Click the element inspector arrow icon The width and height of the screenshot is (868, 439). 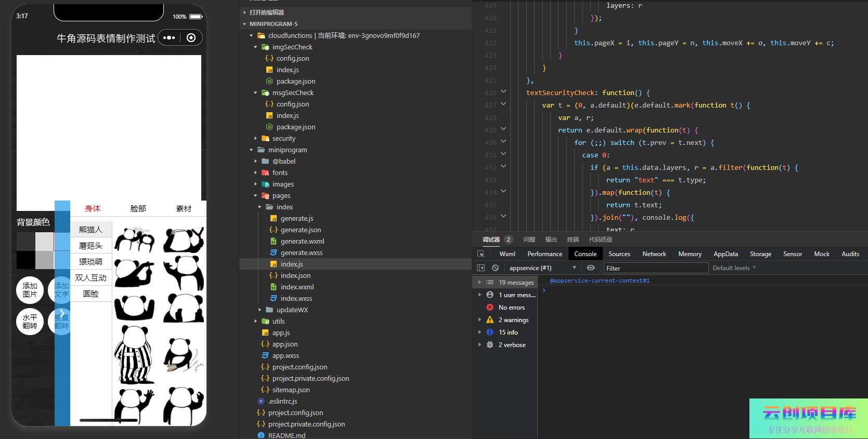tap(481, 254)
